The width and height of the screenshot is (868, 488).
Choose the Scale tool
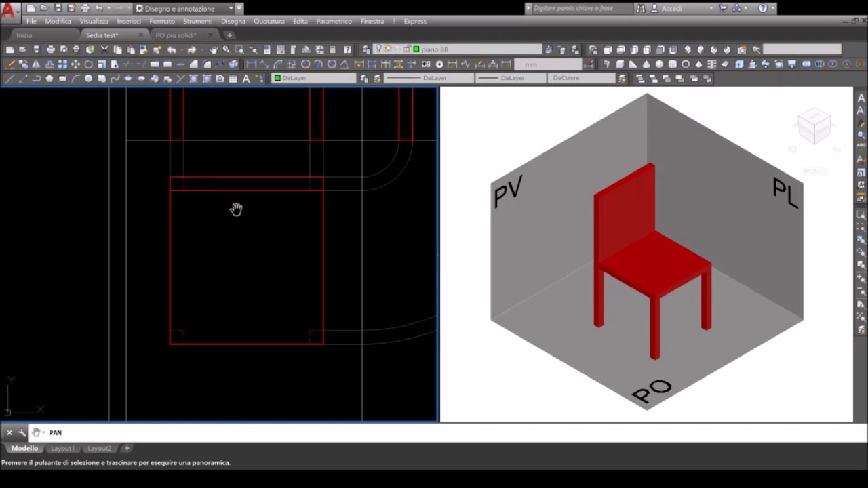pyautogui.click(x=102, y=64)
